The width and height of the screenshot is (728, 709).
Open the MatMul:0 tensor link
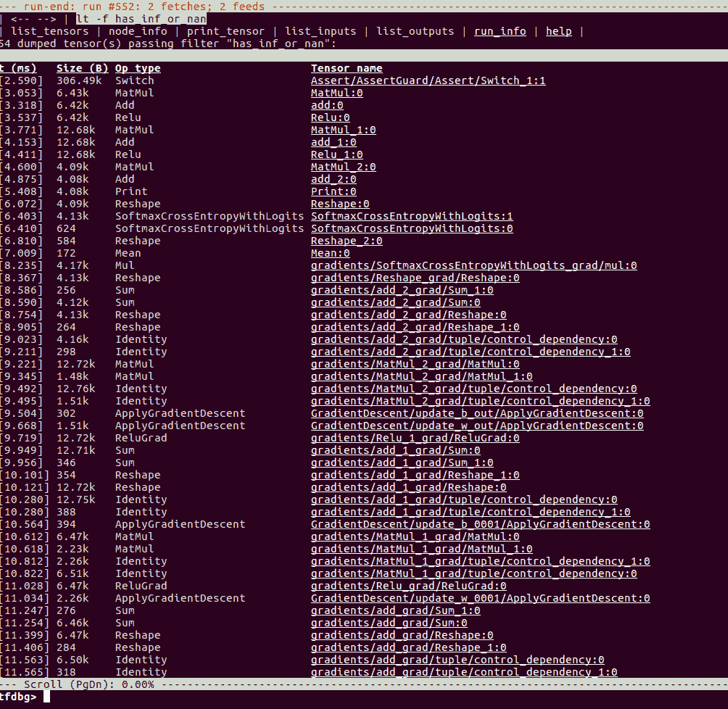336,93
